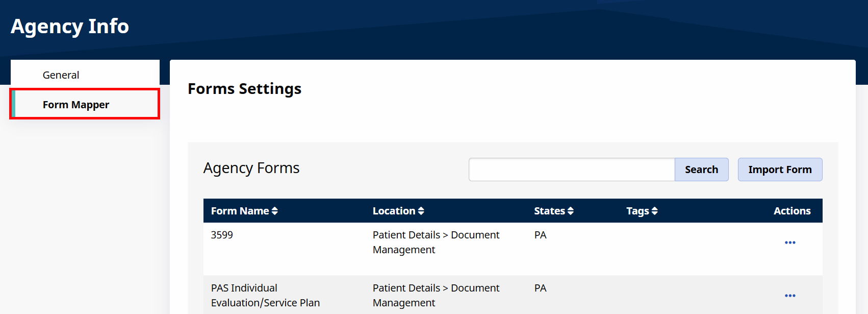Screen dimensions: 868x314
Task: Click the PA state in the PAS Individual row
Action: (x=540, y=288)
